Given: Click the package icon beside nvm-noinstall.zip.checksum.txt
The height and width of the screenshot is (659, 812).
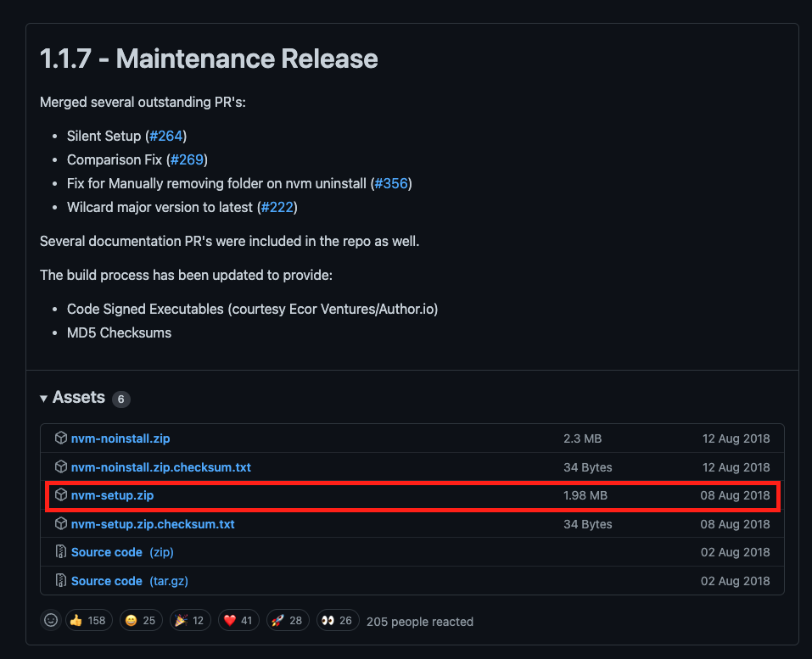Looking at the screenshot, I should point(60,466).
